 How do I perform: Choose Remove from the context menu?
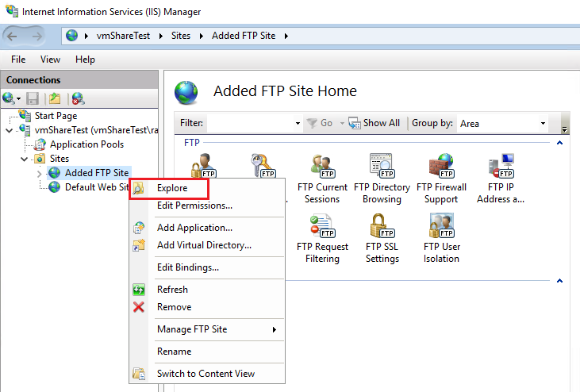coord(207,307)
